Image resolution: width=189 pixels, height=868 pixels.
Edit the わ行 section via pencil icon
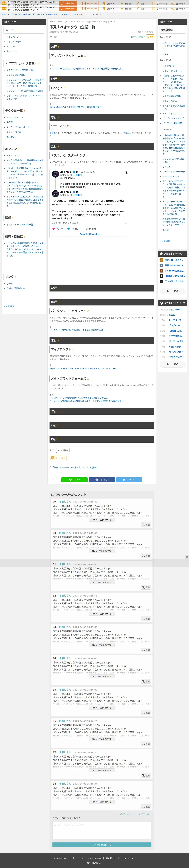[59, 439]
